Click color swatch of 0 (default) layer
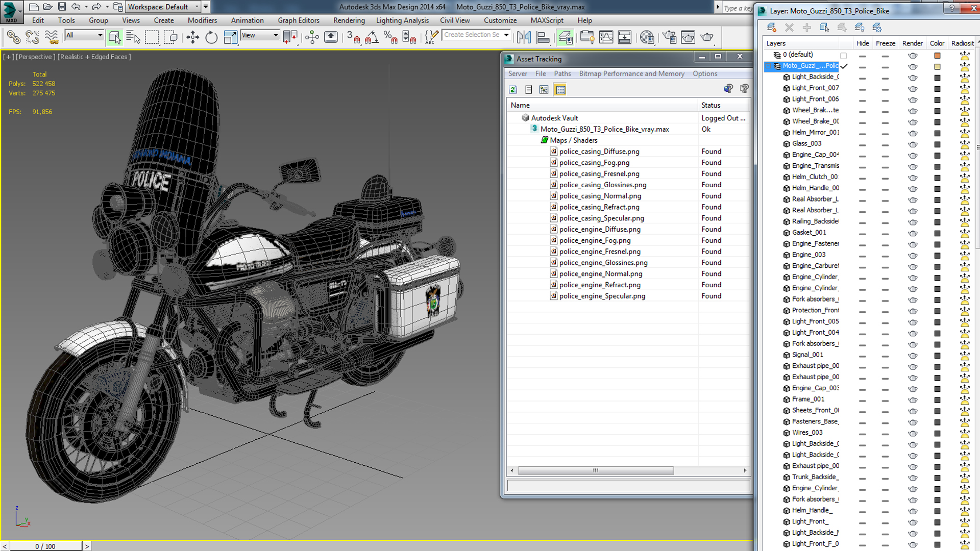The height and width of the screenshot is (551, 980). tap(937, 56)
